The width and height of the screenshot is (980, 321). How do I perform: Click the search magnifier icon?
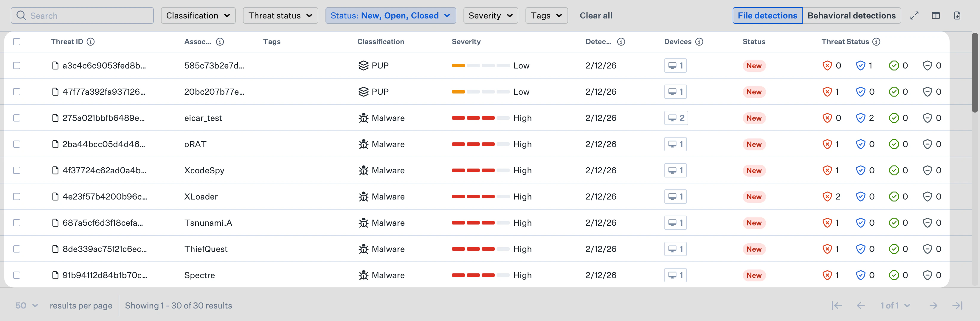click(x=21, y=15)
